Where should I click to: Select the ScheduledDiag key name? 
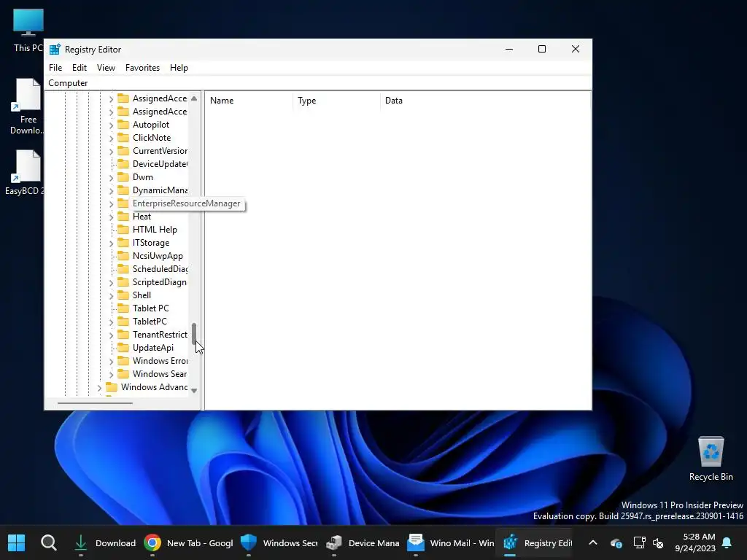click(160, 269)
